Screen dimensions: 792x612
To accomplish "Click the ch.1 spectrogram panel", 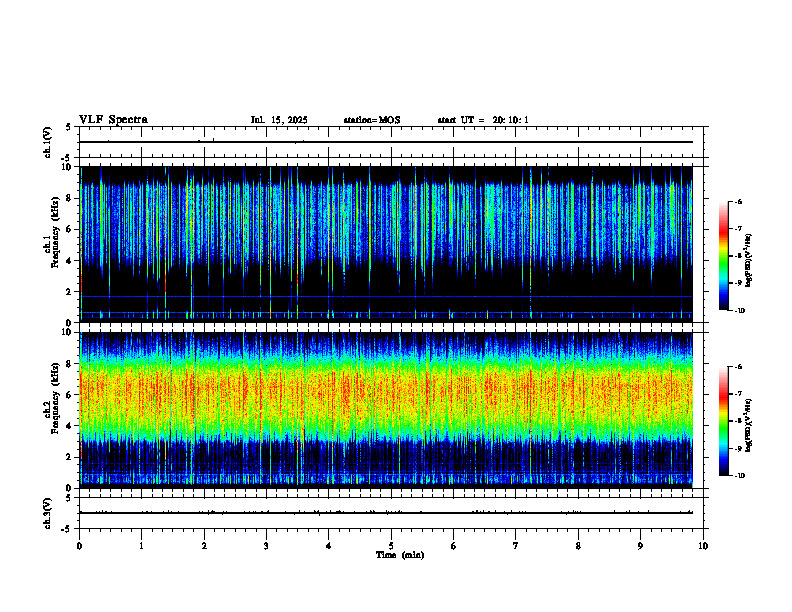I will [386, 244].
